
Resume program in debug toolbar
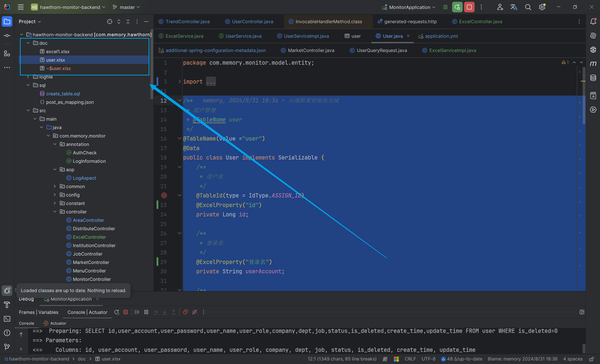[x=137, y=312]
